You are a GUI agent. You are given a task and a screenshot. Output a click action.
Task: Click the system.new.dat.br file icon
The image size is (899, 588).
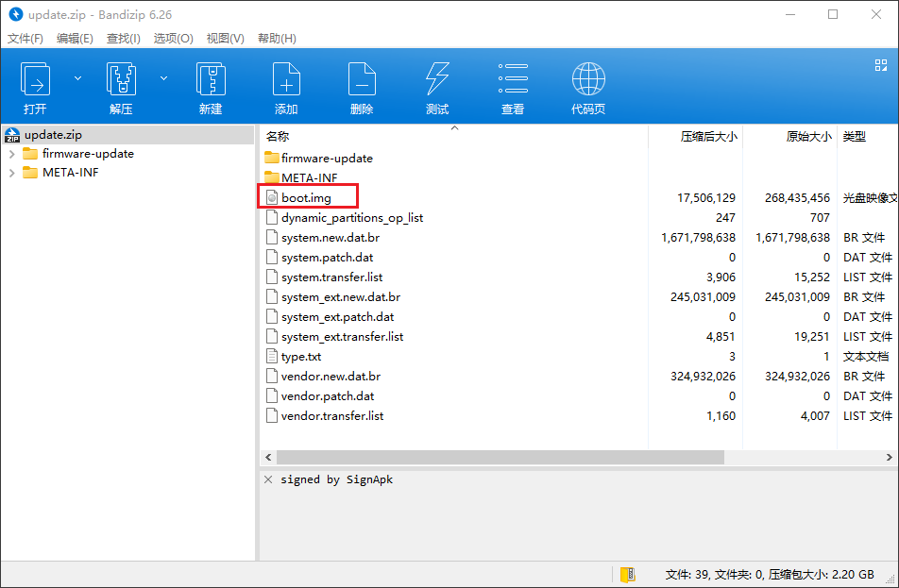[272, 237]
